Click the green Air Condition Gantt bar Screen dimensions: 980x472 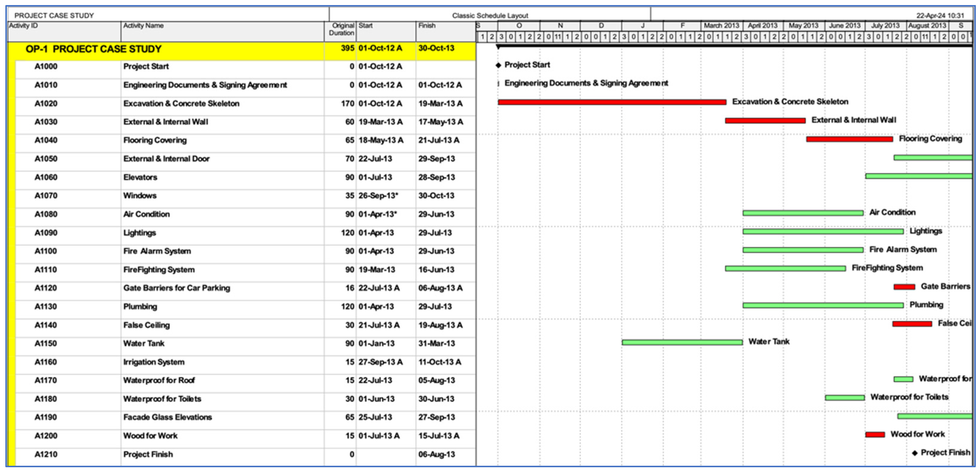point(803,213)
